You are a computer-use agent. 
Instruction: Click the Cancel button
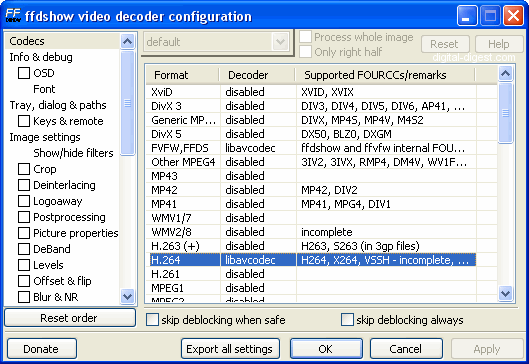[x=406, y=349]
